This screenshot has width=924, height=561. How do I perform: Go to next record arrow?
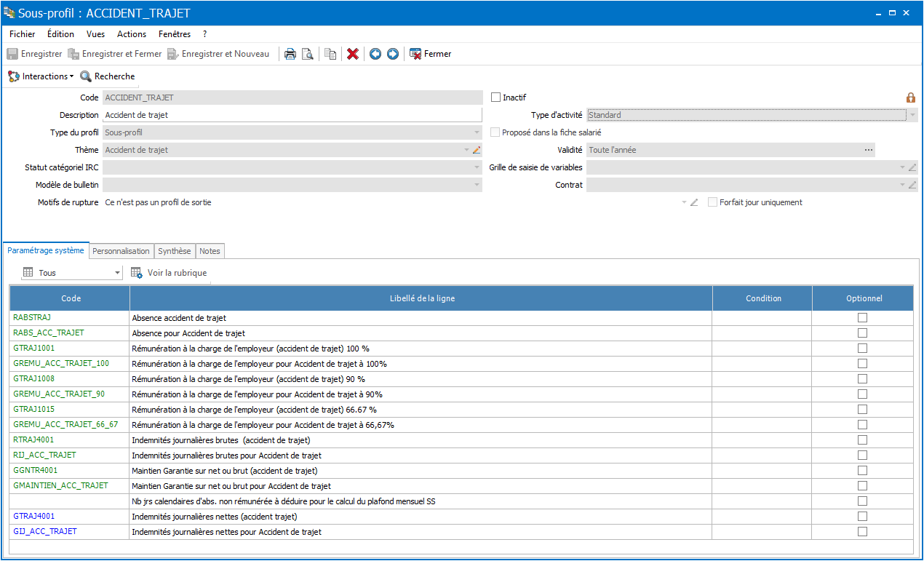click(x=393, y=54)
